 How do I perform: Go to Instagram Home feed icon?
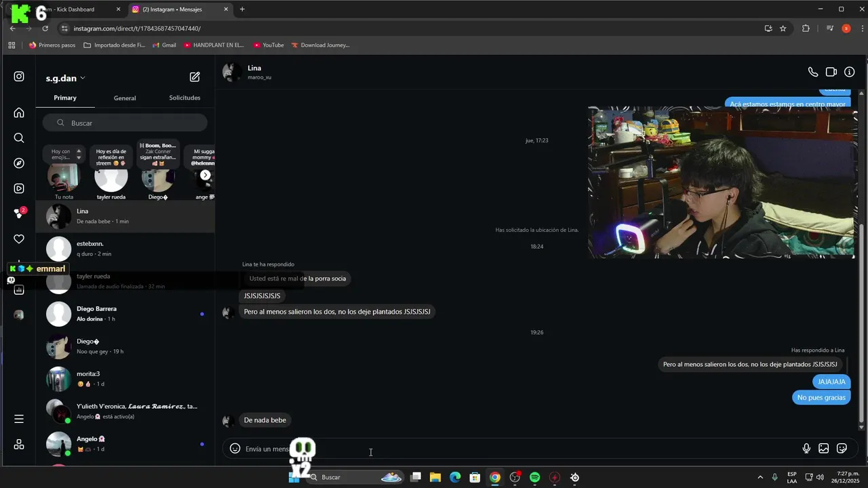click(19, 113)
